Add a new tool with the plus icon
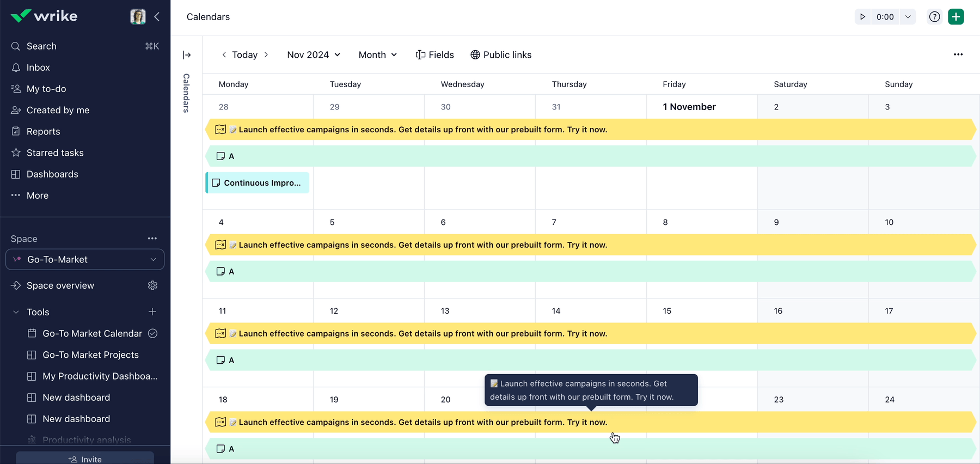 click(152, 312)
